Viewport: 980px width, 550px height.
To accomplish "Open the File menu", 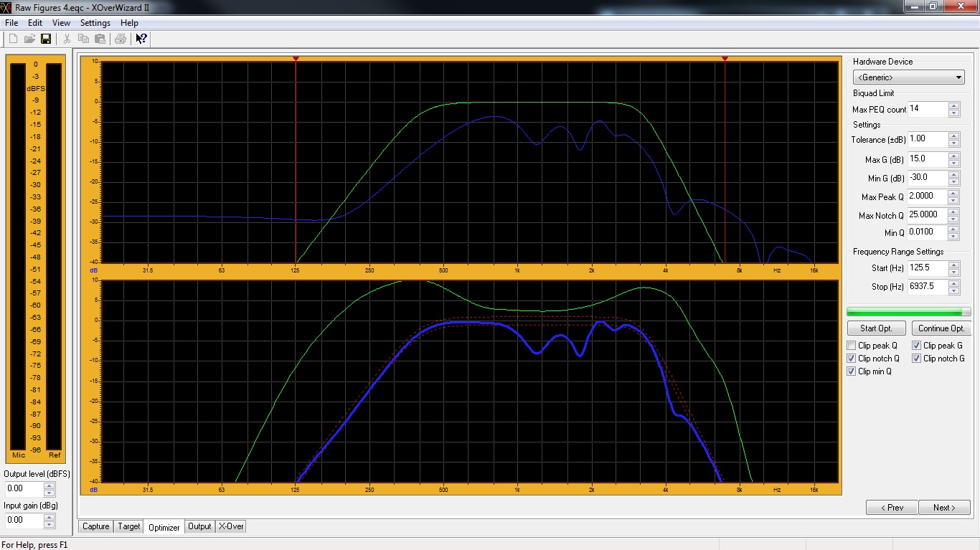I will click(x=11, y=23).
